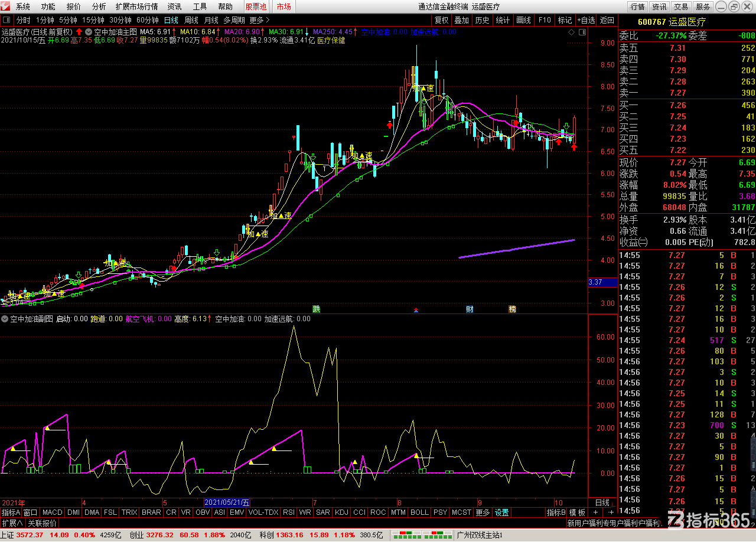Image resolution: width=756 pixels, height=542 pixels.
Task: Open the 系统 menu
Action: coord(23,6)
